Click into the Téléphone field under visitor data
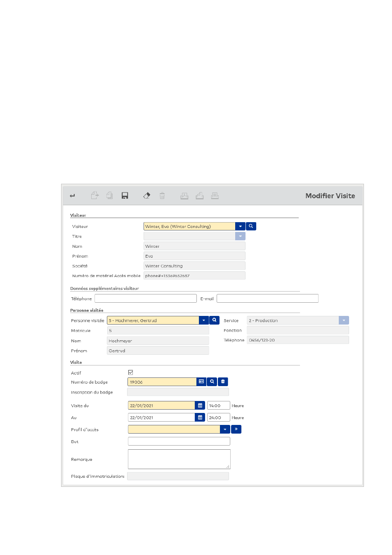The width and height of the screenshot is (392, 555). (x=145, y=299)
